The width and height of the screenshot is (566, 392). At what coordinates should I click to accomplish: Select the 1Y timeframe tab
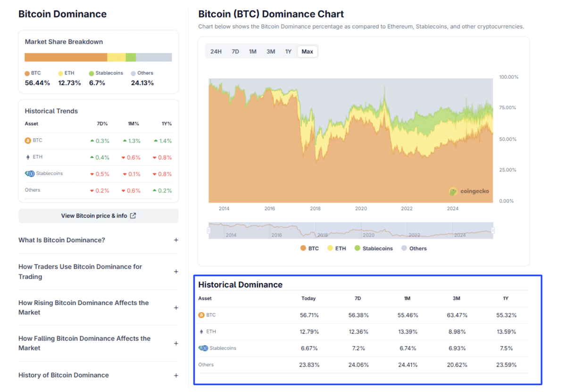point(288,51)
